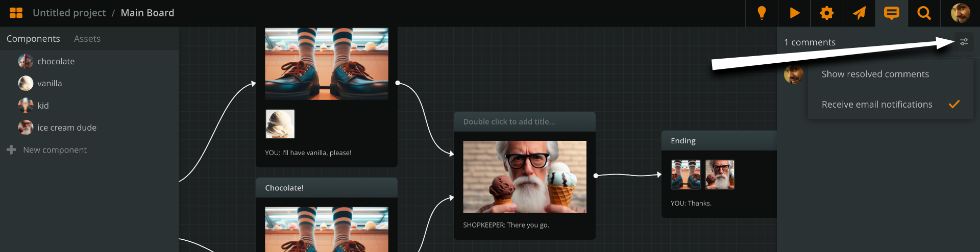Select shoes image in Chocolate! card
The width and height of the screenshot is (980, 252).
pyautogui.click(x=327, y=230)
